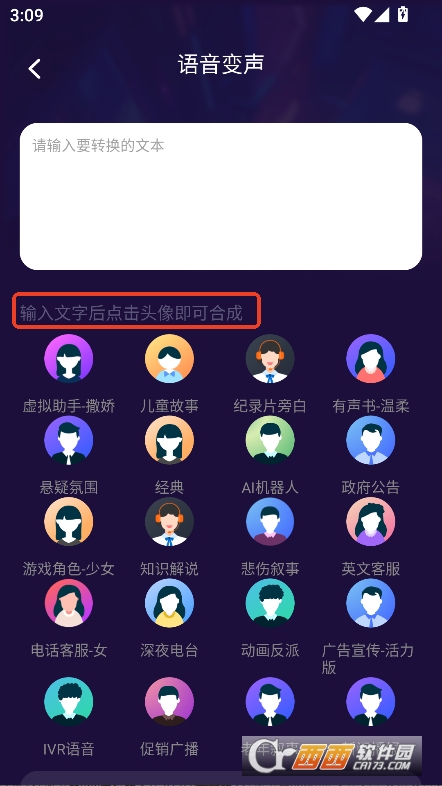Choose the 经典 voice avatar

(x=169, y=440)
